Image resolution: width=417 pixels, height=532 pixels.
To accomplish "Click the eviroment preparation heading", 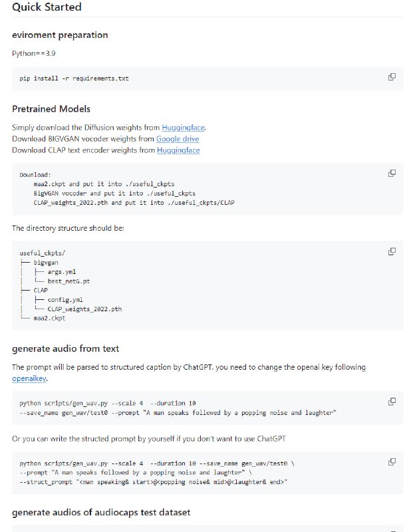I will [x=60, y=35].
